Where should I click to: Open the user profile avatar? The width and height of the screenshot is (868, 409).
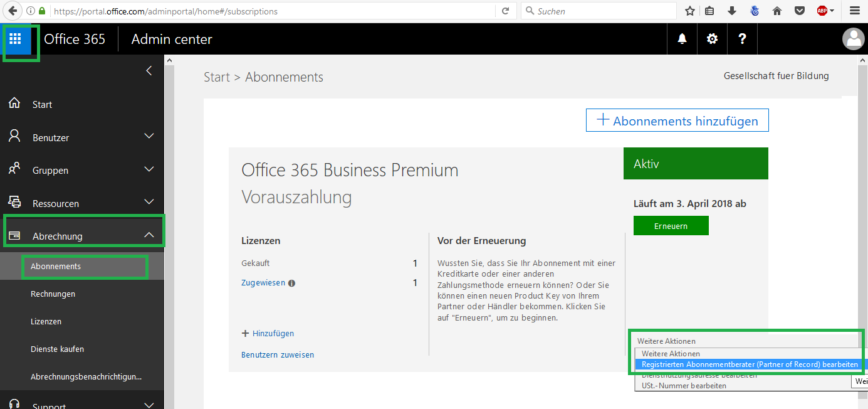point(853,39)
